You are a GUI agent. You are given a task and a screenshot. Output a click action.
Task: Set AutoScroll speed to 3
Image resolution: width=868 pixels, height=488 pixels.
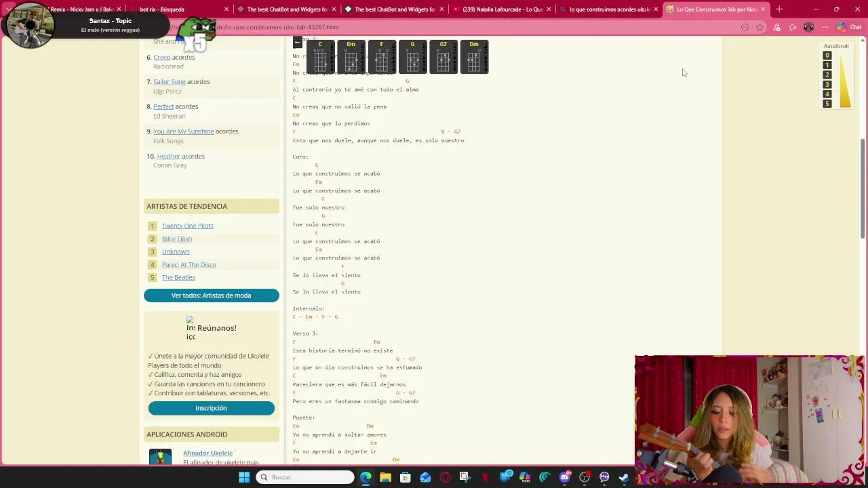(827, 85)
